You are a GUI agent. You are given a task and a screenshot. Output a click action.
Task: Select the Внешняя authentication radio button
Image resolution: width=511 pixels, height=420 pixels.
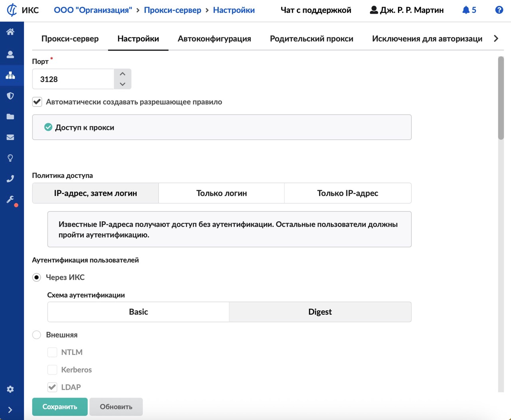[x=37, y=335]
